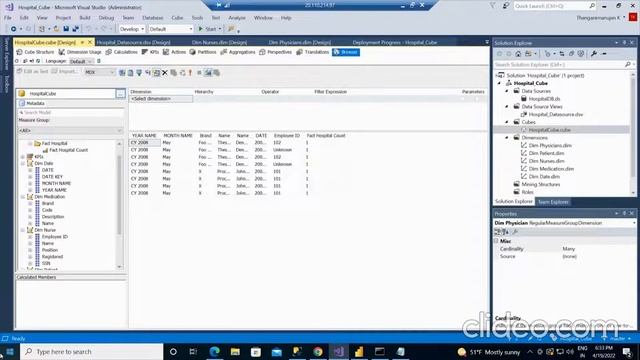Select Dim Patient.dim in Solution Explorer
The image size is (640, 360).
547,153
